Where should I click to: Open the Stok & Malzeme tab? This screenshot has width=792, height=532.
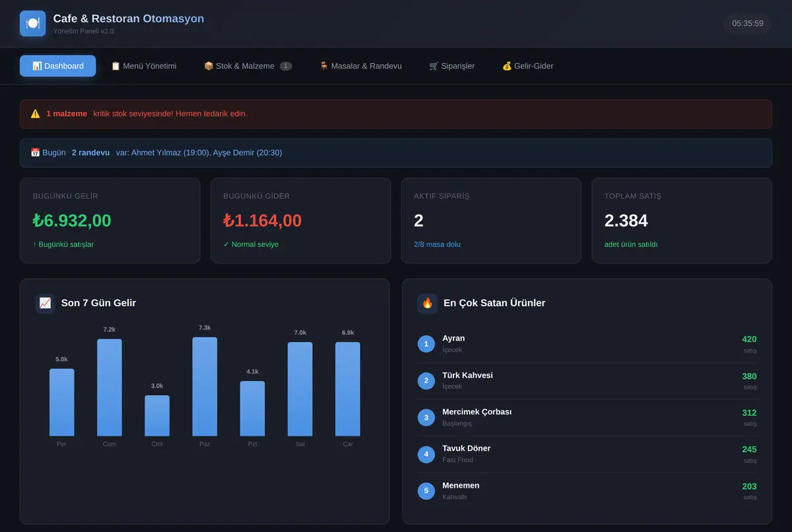click(247, 66)
